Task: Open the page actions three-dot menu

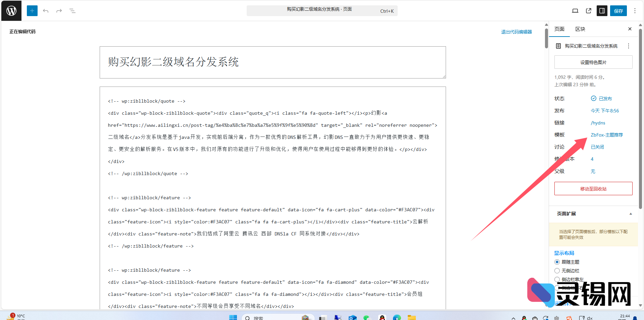Action: [x=628, y=46]
